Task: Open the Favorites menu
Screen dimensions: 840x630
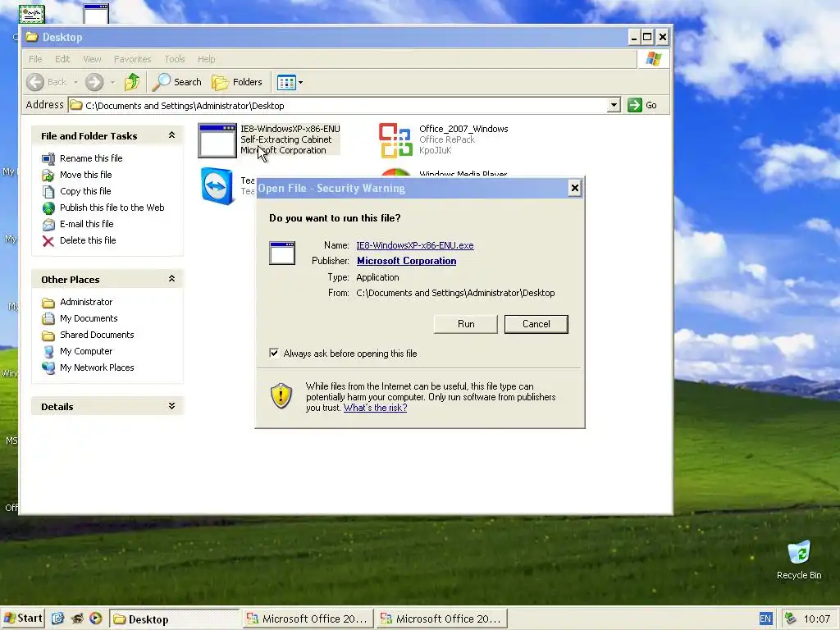Action: coord(132,59)
